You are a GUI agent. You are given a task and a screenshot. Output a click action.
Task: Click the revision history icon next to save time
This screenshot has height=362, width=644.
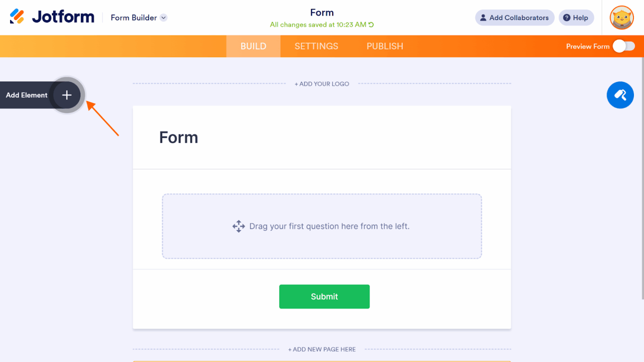371,24
